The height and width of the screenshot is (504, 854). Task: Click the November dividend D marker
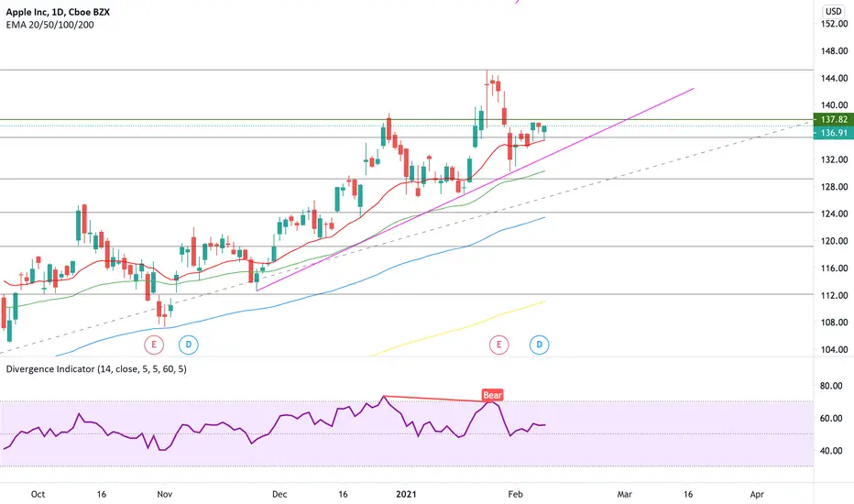coord(189,345)
